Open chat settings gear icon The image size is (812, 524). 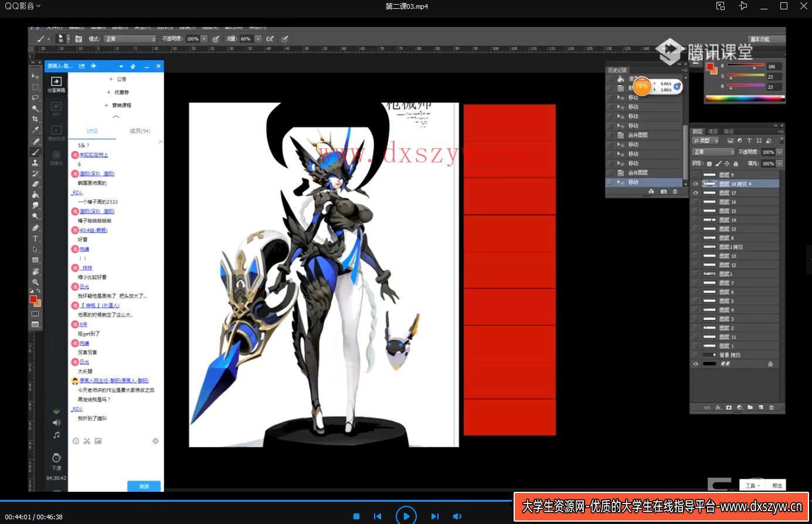[155, 441]
